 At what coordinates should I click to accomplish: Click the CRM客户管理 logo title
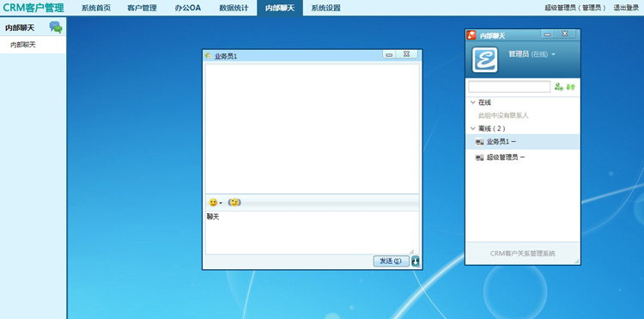click(x=33, y=8)
